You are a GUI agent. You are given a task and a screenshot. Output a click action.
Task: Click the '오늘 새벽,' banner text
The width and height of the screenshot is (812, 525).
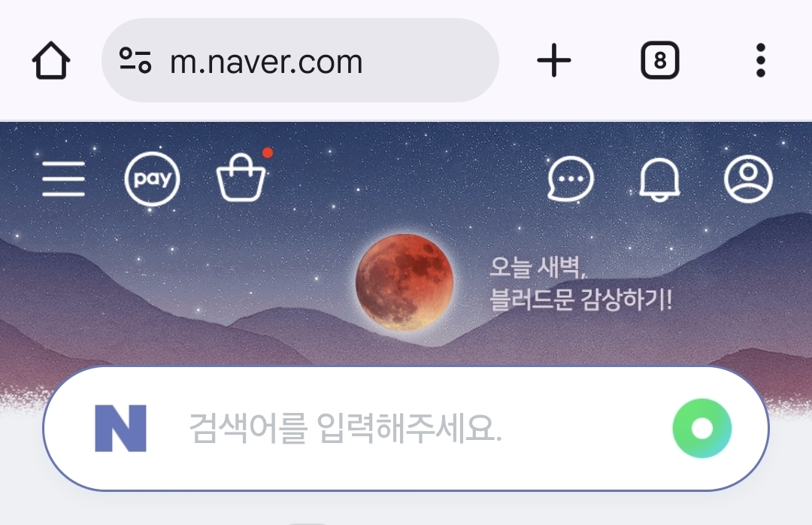coord(538,268)
